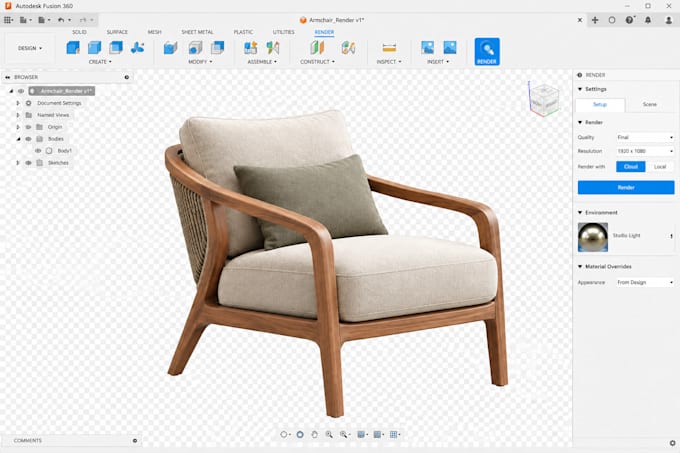
Task: Click the third Modify group tool icon
Action: 217,47
